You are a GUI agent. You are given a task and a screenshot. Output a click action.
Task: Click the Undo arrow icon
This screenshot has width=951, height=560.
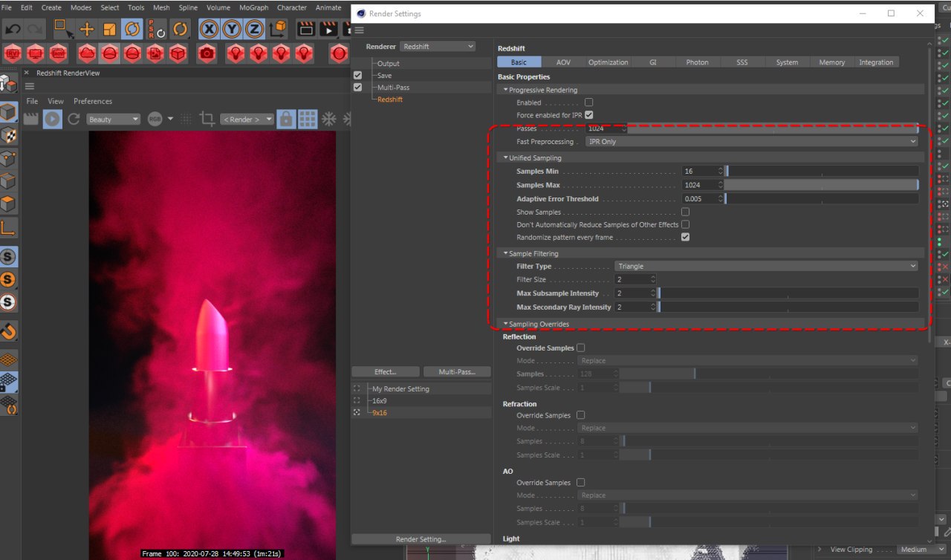[x=13, y=29]
